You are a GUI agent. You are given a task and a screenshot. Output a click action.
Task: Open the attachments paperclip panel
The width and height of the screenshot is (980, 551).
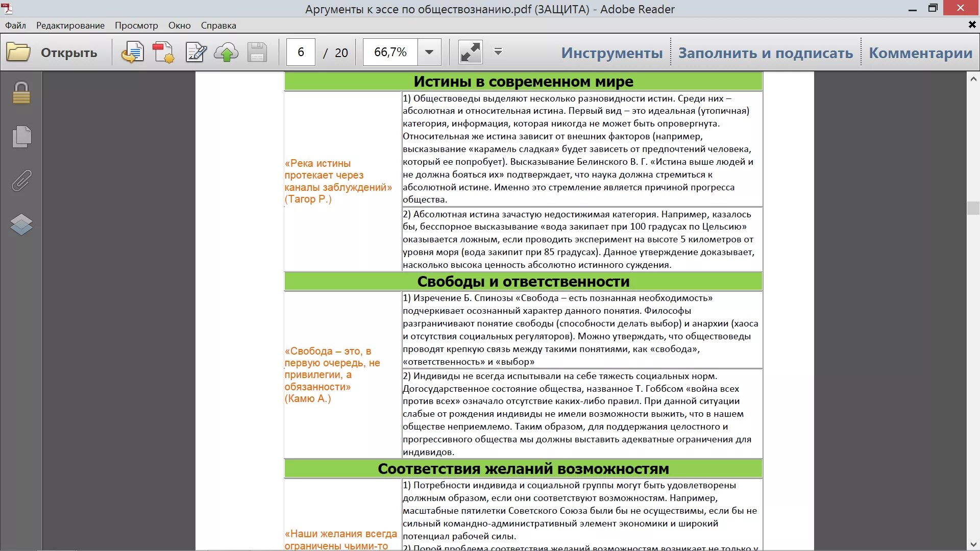21,181
